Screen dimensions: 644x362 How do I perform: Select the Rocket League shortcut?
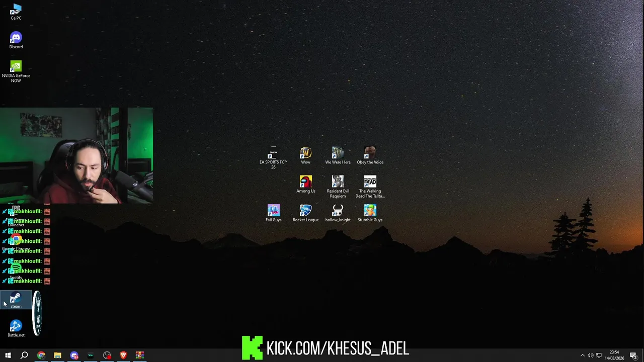(x=305, y=213)
